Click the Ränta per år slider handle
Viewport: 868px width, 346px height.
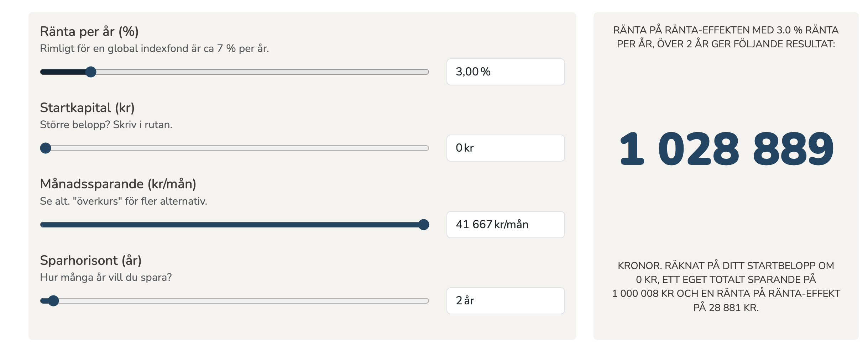pos(91,72)
